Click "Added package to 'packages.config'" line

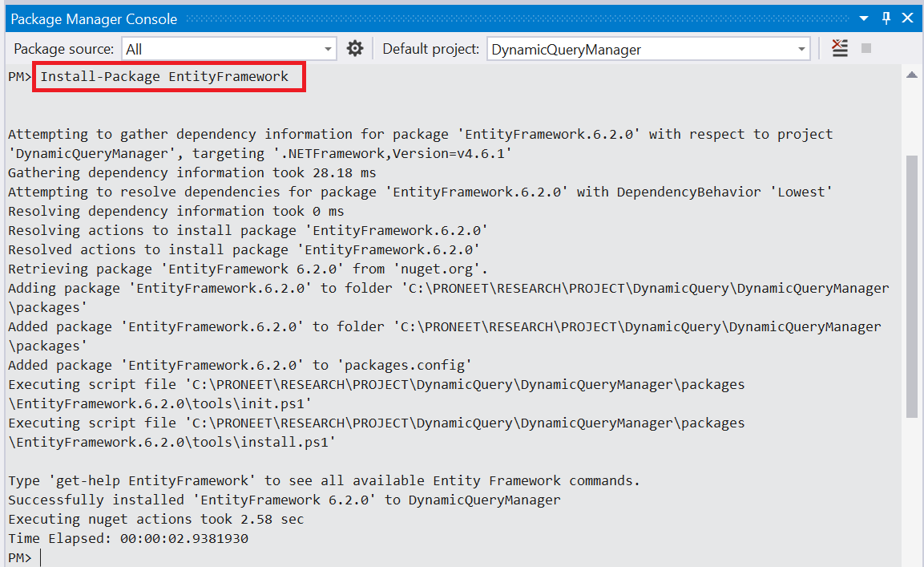tap(240, 365)
